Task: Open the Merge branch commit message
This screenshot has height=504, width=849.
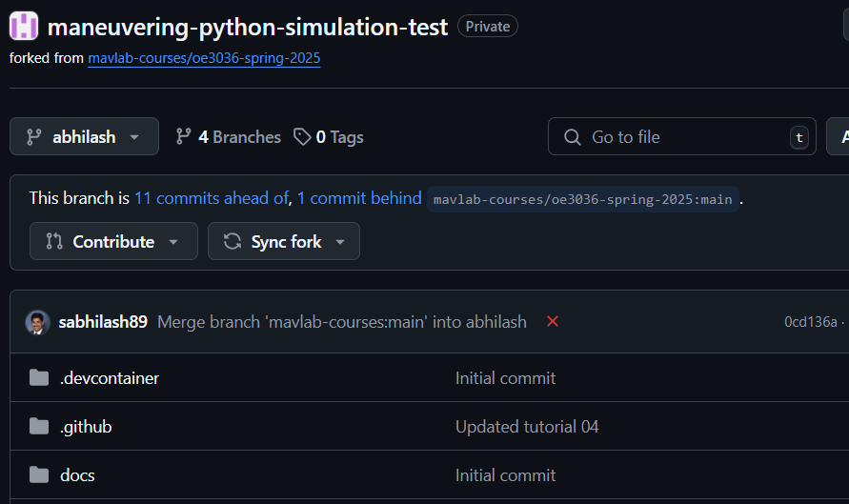Action: pos(341,322)
